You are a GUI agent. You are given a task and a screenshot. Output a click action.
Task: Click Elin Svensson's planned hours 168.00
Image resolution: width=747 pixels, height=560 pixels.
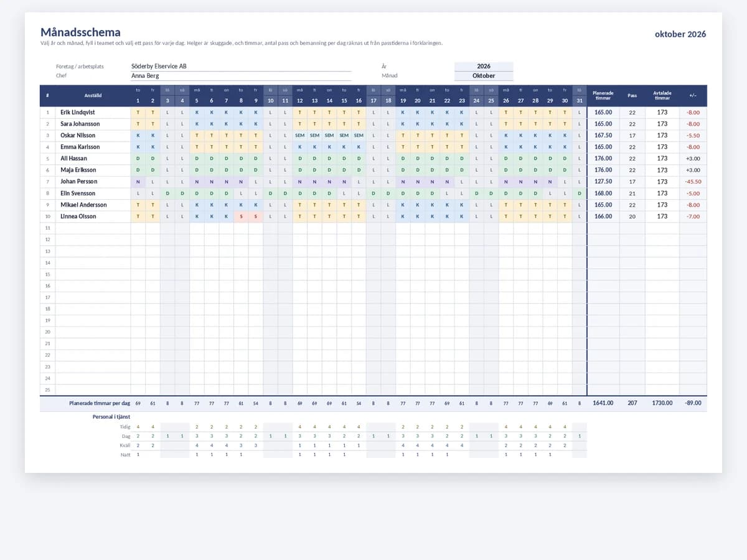(603, 194)
